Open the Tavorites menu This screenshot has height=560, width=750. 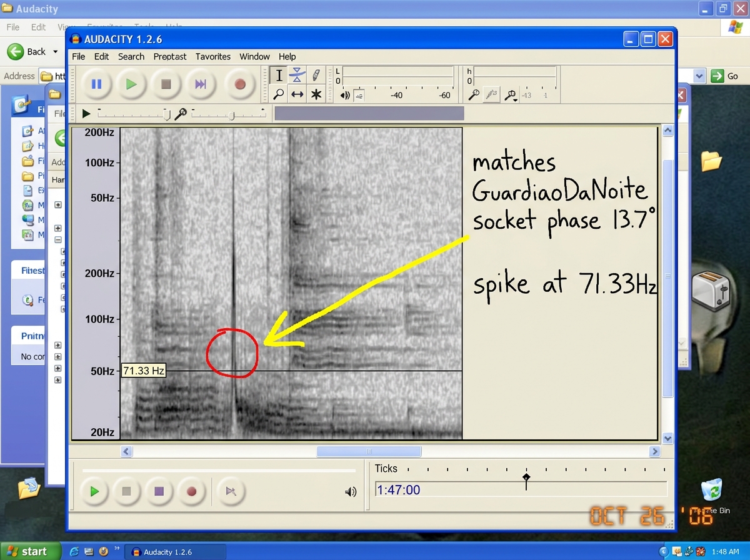213,56
